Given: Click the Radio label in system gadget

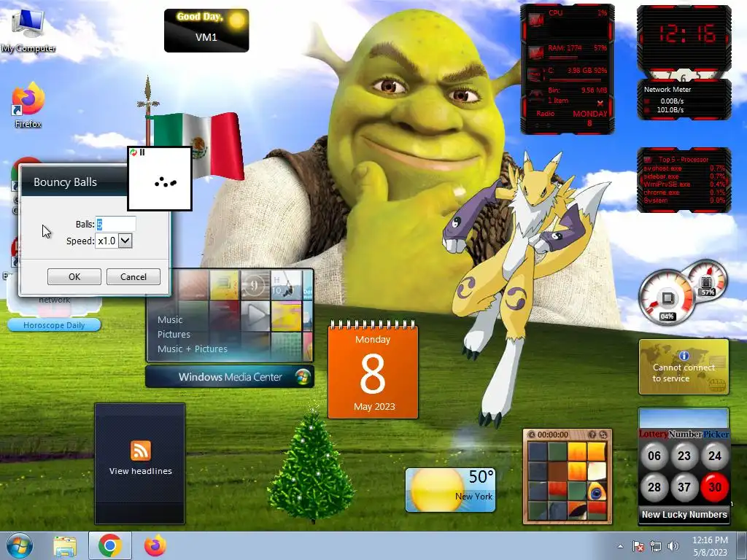Looking at the screenshot, I should pos(546,113).
